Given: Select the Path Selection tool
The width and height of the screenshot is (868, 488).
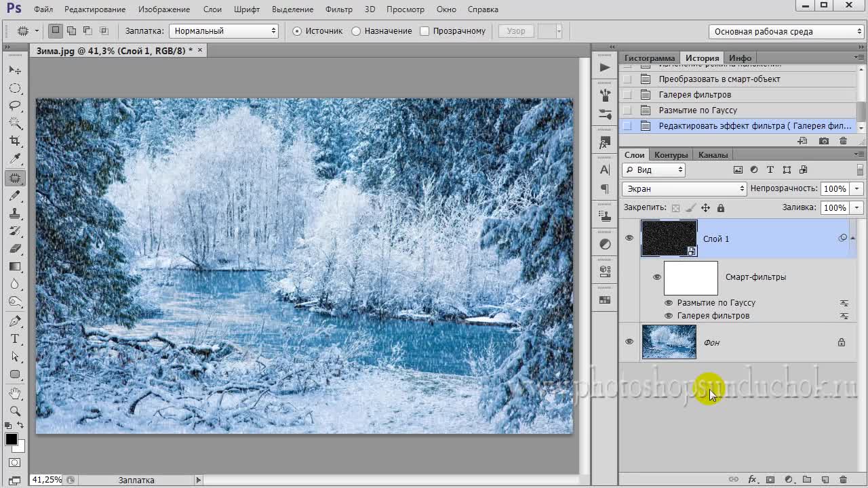Looking at the screenshot, I should point(15,357).
